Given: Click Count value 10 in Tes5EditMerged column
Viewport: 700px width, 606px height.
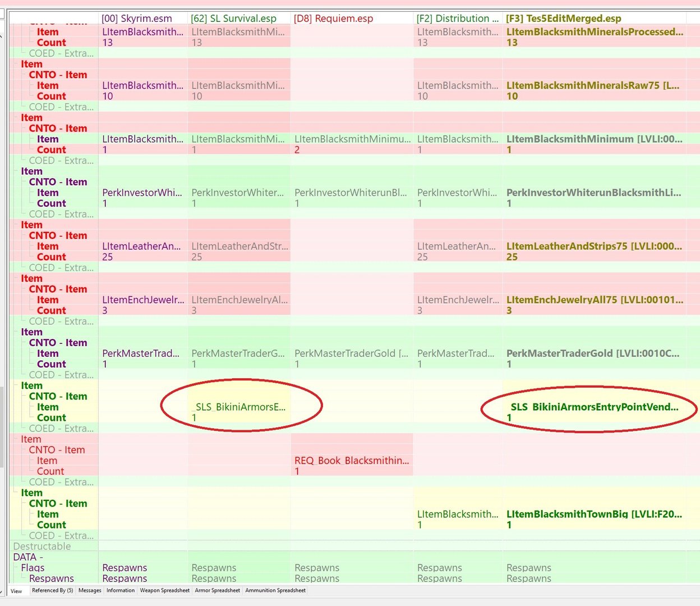Looking at the screenshot, I should point(512,97).
